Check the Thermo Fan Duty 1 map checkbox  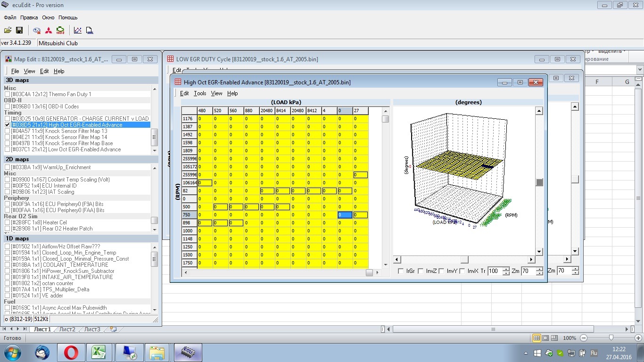coord(7,94)
